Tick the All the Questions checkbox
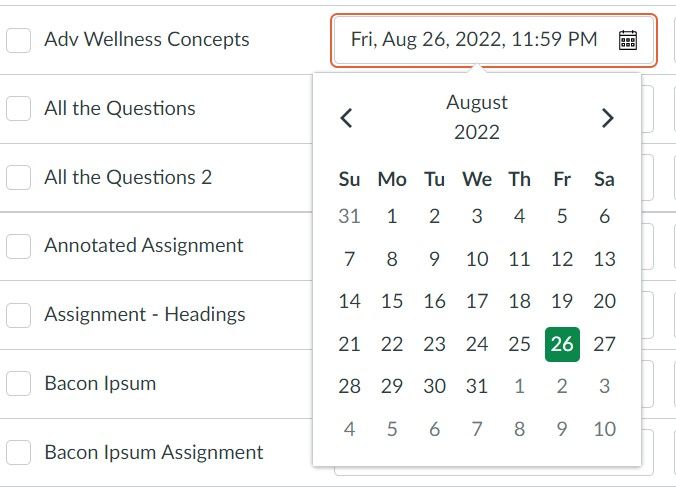Image resolution: width=676 pixels, height=487 pixels. click(x=19, y=108)
